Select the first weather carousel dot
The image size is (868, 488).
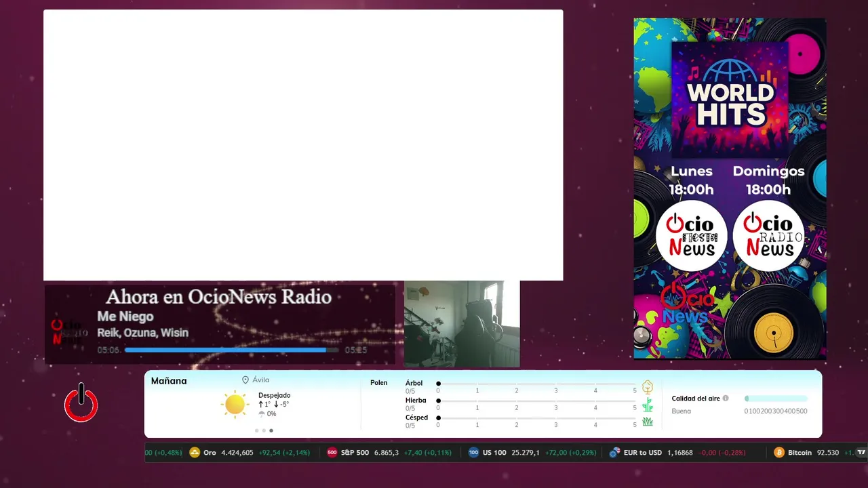click(x=257, y=430)
